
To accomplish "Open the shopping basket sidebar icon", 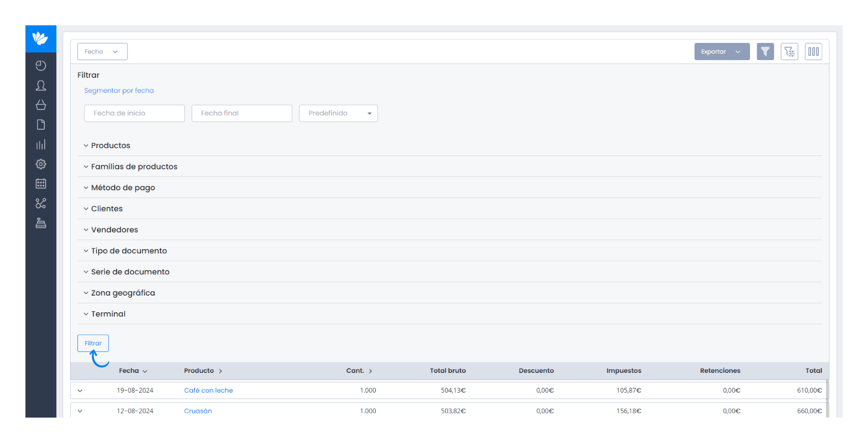I will pyautogui.click(x=41, y=105).
